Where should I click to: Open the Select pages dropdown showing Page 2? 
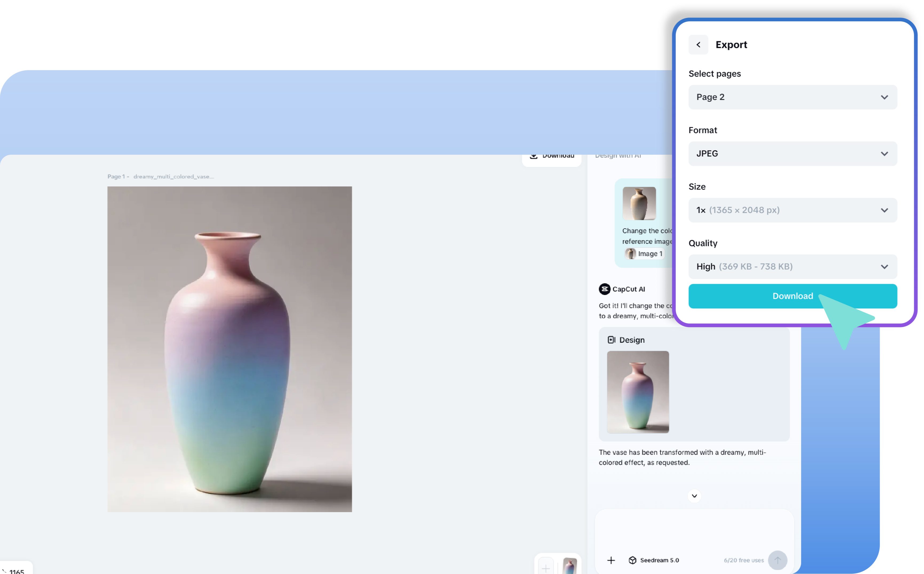pos(793,97)
